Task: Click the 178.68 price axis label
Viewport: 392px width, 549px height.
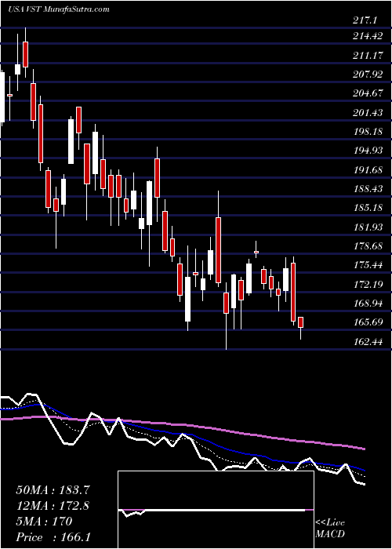Action: coord(368,246)
